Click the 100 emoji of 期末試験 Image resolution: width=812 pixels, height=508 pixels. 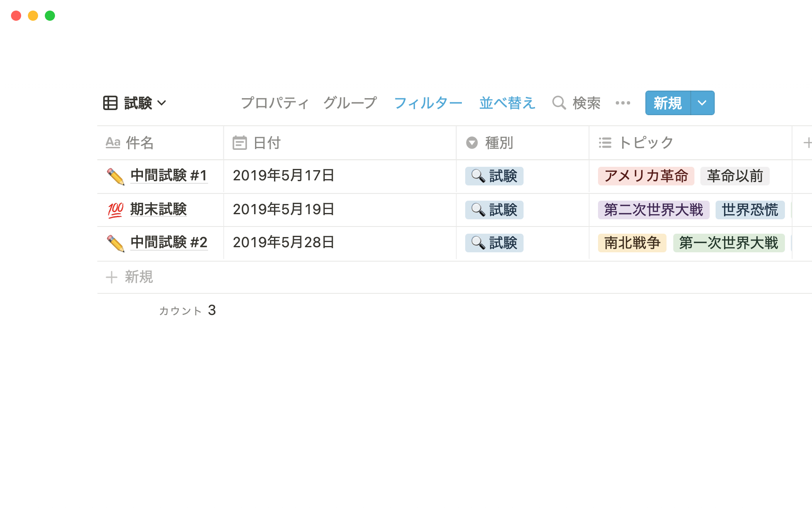[x=115, y=210]
